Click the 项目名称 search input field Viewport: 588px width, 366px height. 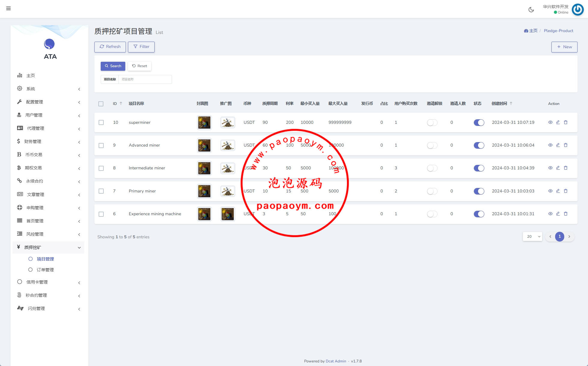pyautogui.click(x=145, y=79)
